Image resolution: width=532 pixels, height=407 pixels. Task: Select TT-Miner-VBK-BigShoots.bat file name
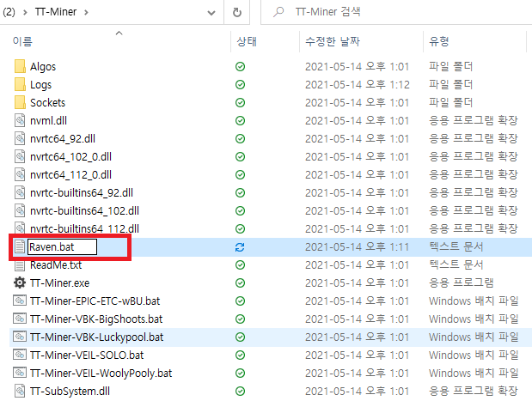[x=96, y=319]
